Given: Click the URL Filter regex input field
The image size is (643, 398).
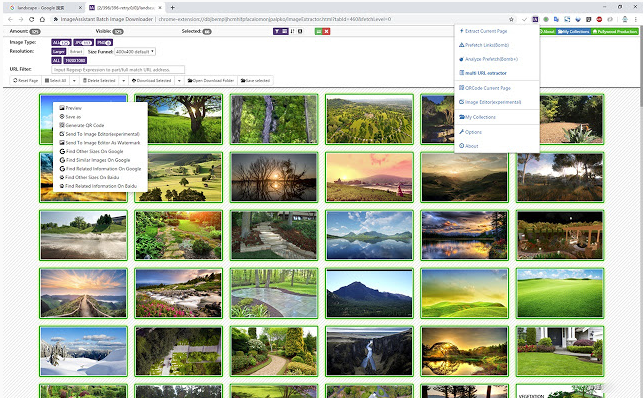Looking at the screenshot, I should tap(118, 70).
